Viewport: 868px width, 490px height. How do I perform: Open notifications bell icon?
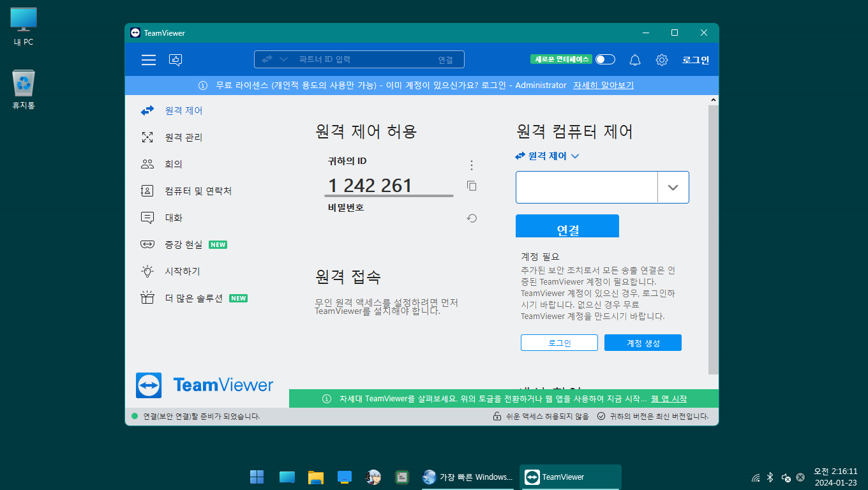[634, 60]
